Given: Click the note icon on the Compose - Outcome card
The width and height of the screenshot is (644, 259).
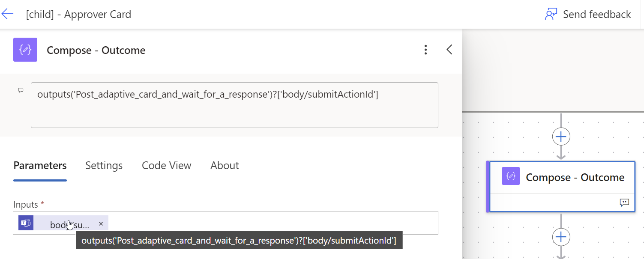Looking at the screenshot, I should pos(624,203).
